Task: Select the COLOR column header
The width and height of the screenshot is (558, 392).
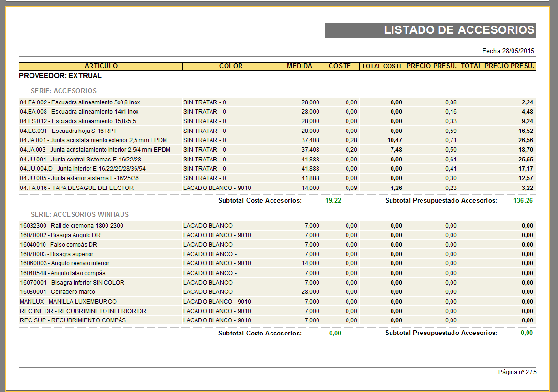Action: tap(230, 66)
